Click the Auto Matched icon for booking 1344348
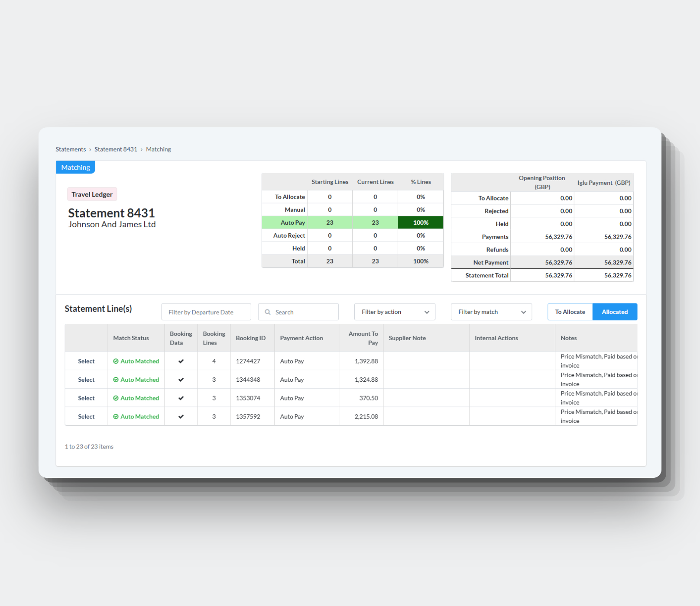700x606 pixels. coord(116,380)
